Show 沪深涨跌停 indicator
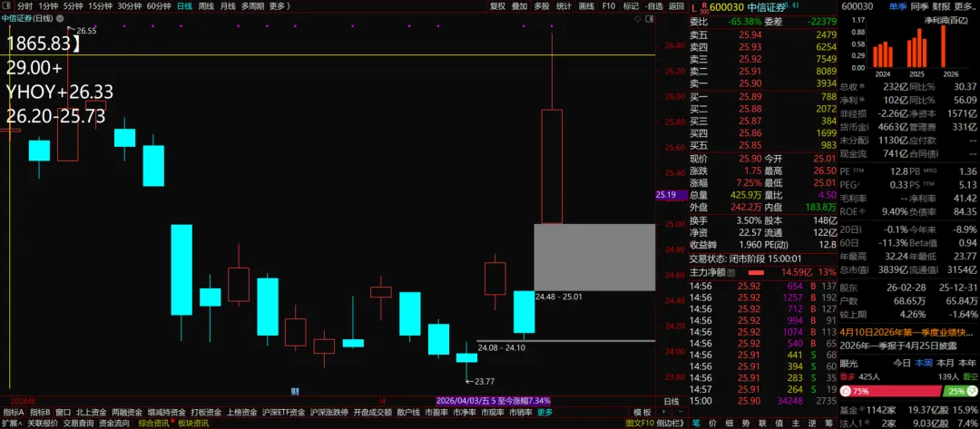Image resolution: width=980 pixels, height=429 pixels. pos(329,412)
